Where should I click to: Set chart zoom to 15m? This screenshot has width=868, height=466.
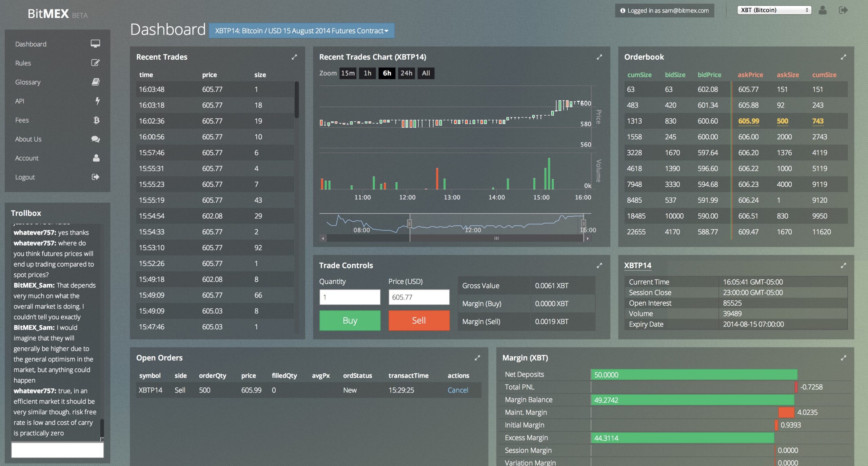348,73
